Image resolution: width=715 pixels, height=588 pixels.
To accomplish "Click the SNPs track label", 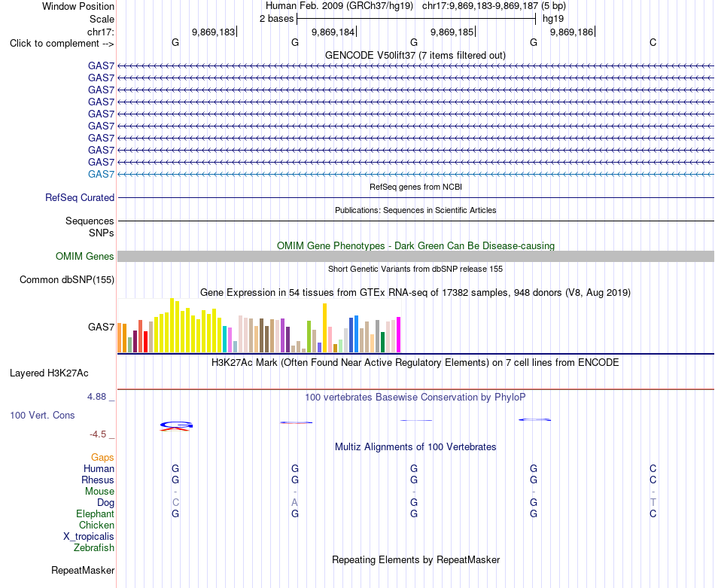I will pos(102,233).
